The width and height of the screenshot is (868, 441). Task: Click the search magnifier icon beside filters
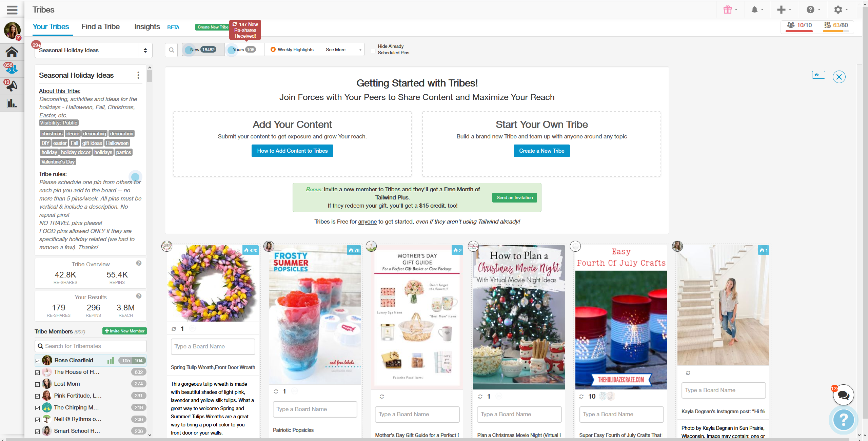[172, 50]
